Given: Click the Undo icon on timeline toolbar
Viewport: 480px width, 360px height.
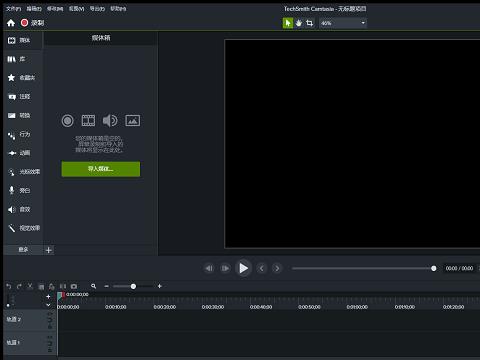Looking at the screenshot, I should click(9, 286).
